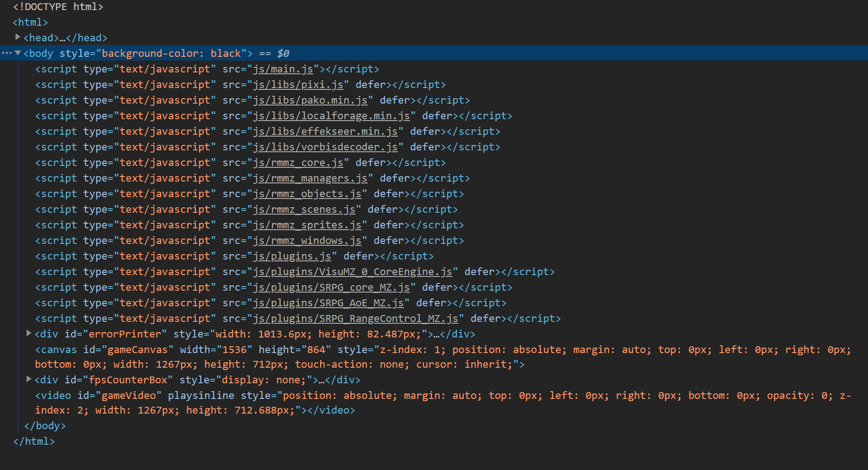The image size is (868, 470).
Task: Open the js/main.js source link
Action: click(x=283, y=69)
